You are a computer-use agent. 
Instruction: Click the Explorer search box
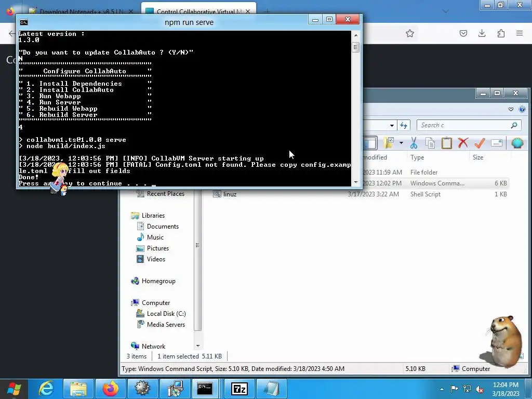[x=469, y=125]
